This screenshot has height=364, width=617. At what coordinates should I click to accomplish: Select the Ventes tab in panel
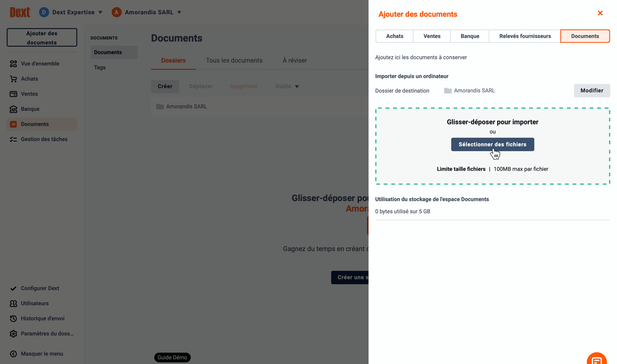click(432, 36)
